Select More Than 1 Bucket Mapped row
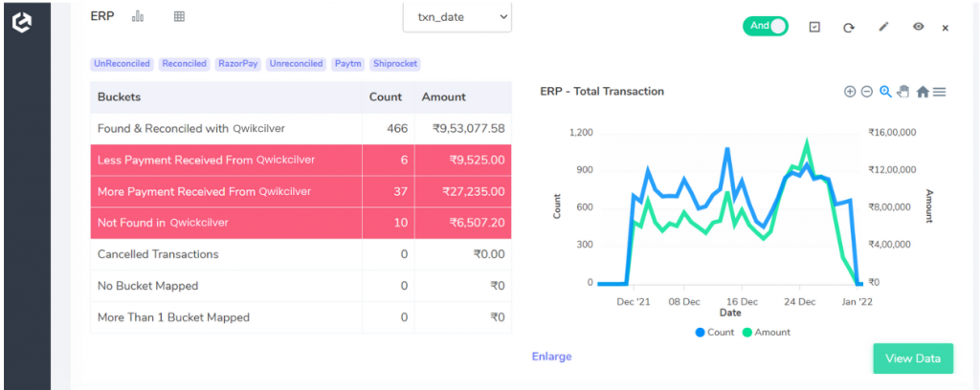 coord(301,317)
